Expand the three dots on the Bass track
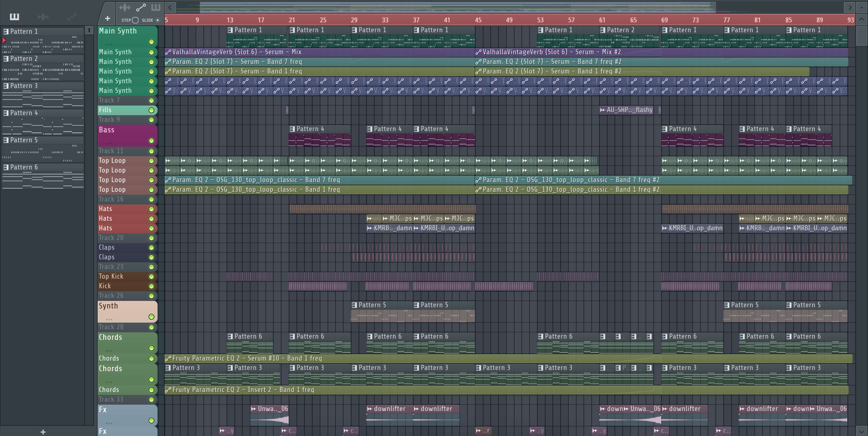Screen dimensions: 868x436 (x=109, y=143)
